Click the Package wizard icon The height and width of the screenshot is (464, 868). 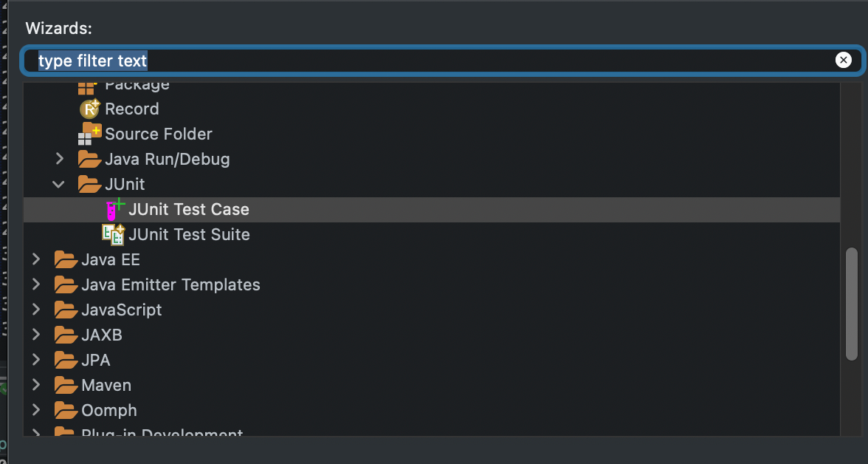coord(86,85)
